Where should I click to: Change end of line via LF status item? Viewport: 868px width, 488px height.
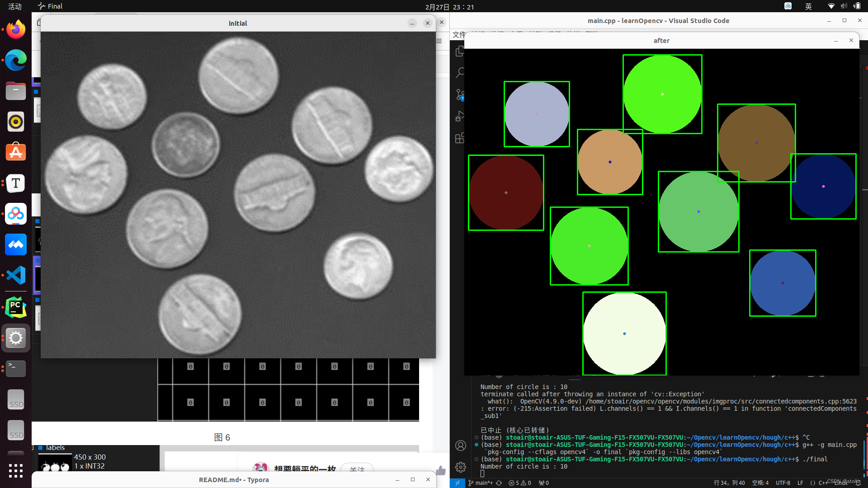pyautogui.click(x=800, y=483)
